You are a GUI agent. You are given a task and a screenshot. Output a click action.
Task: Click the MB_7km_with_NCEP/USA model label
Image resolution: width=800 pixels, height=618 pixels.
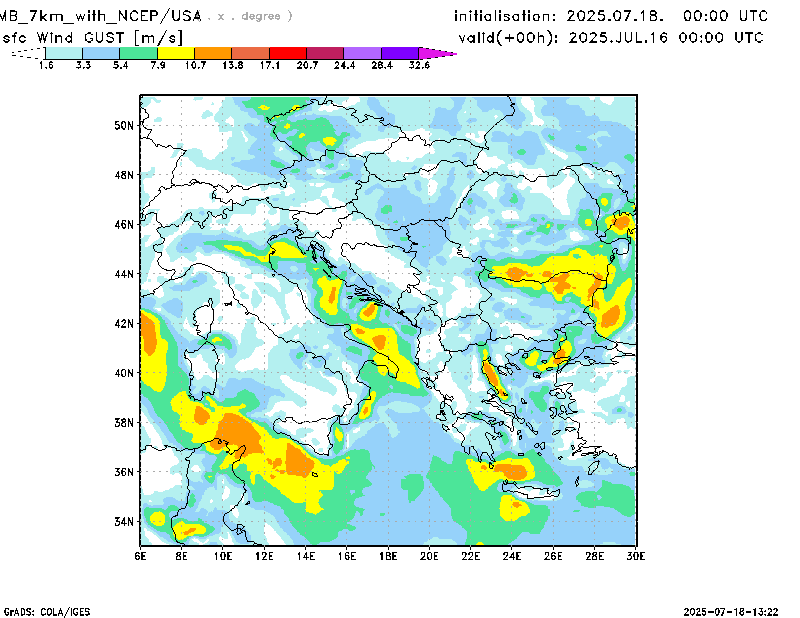tap(100, 16)
